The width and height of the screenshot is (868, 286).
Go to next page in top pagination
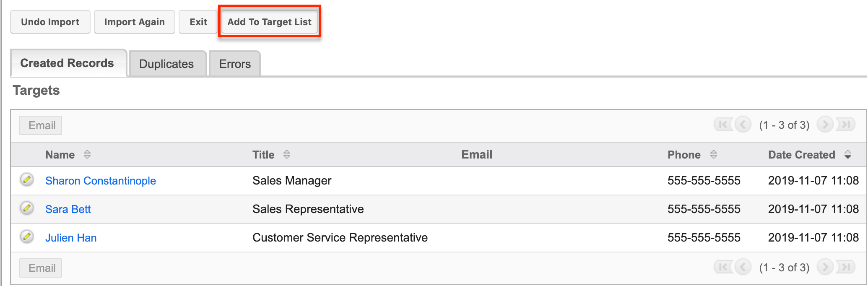[825, 125]
